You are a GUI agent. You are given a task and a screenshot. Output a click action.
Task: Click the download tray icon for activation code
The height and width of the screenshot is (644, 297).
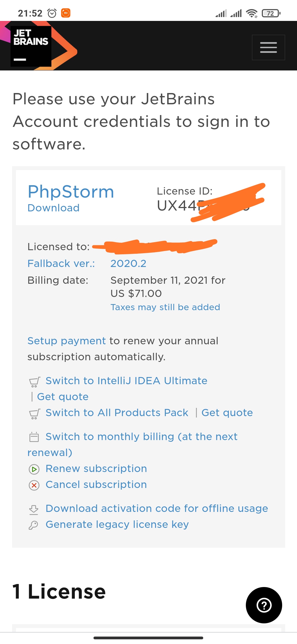[x=34, y=509]
